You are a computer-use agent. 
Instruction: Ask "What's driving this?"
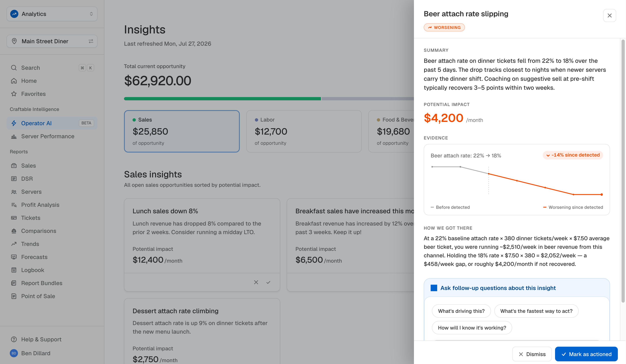(x=461, y=311)
